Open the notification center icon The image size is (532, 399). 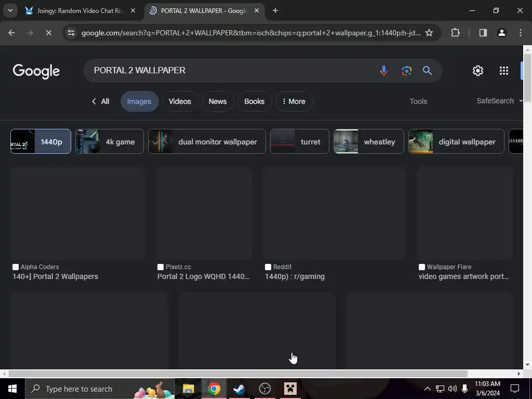coord(515,389)
